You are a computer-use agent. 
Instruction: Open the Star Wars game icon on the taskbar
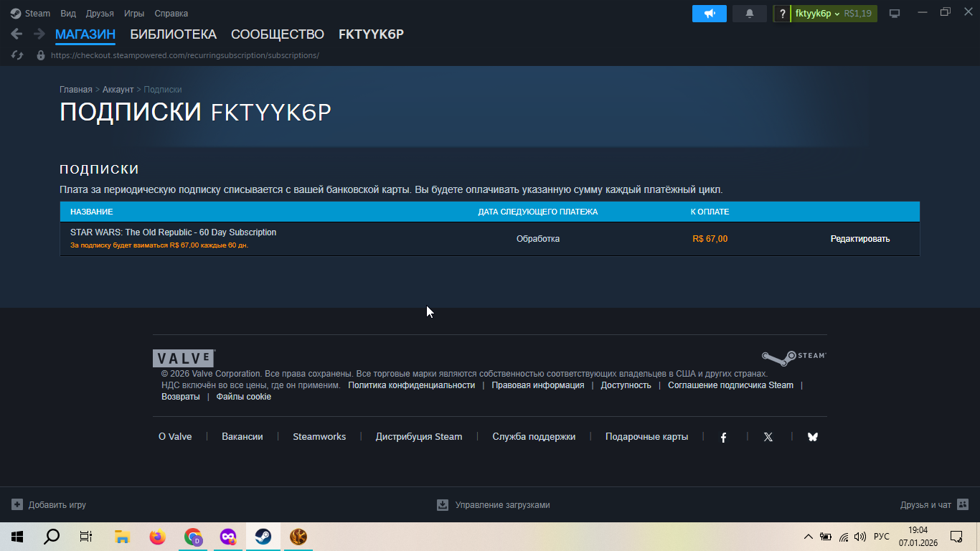[x=298, y=537]
